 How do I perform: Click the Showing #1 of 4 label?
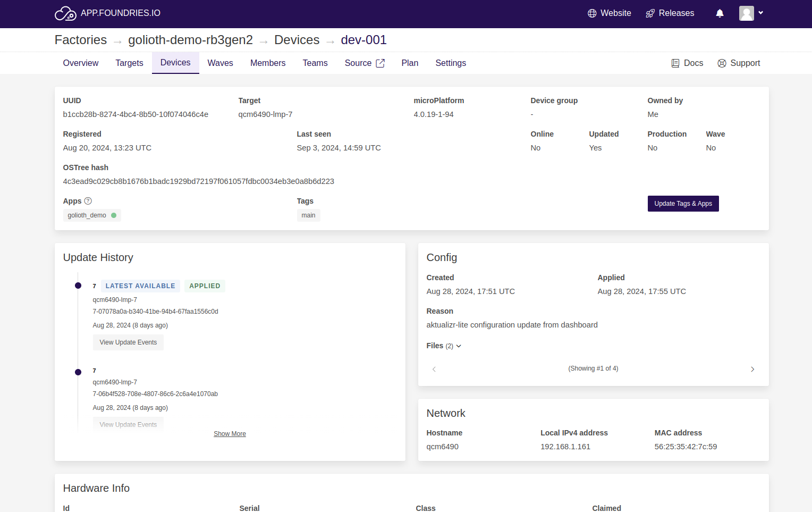tap(593, 368)
